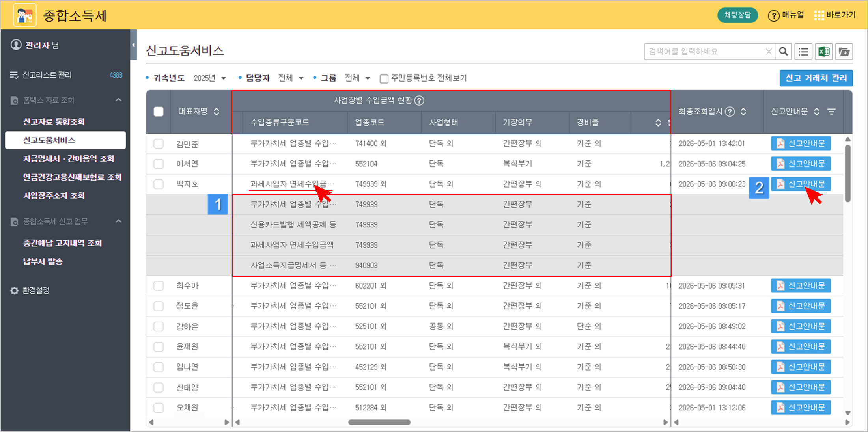Click the folder download icon

[x=844, y=52]
